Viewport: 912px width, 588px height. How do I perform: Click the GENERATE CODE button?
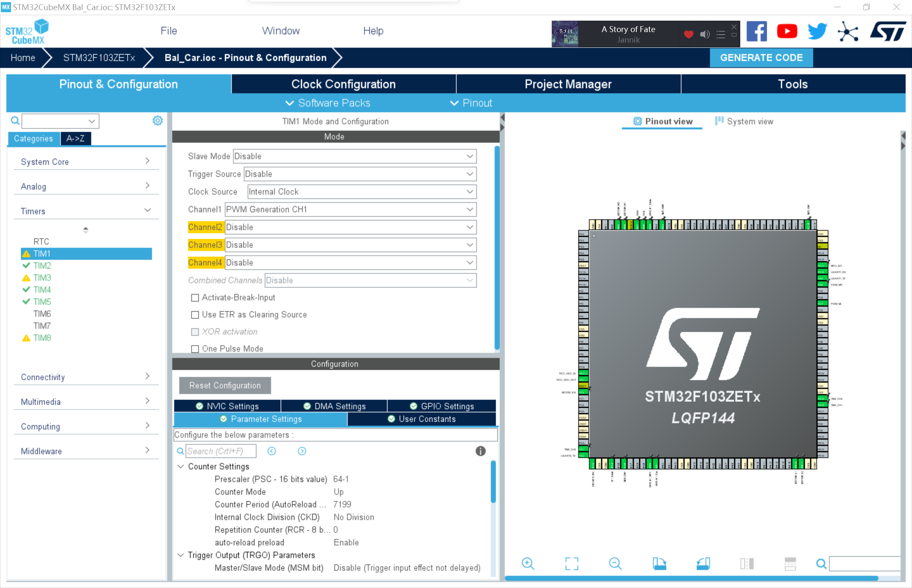(761, 58)
